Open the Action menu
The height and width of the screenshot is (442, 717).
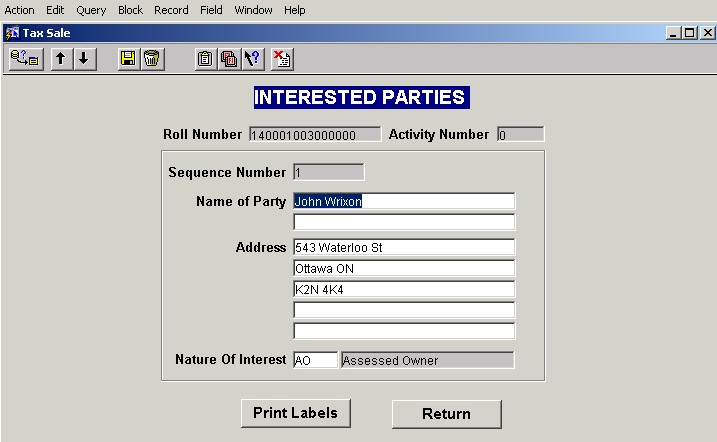19,10
